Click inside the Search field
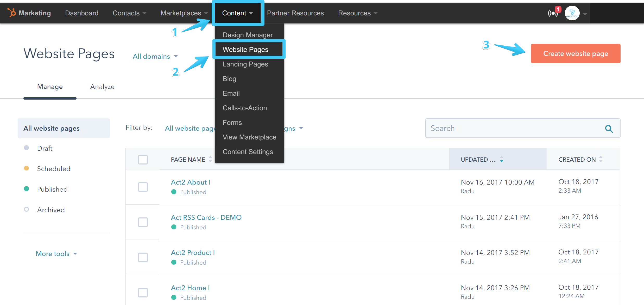 point(495,128)
